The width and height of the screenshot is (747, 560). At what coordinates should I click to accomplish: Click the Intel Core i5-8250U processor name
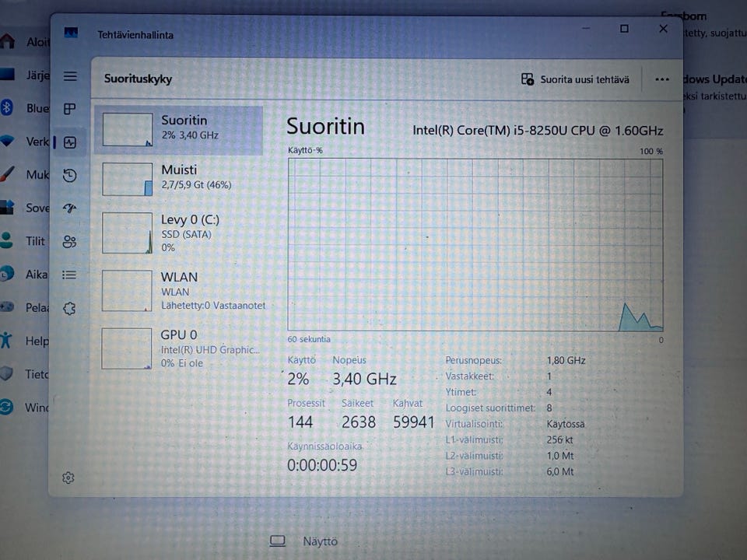(538, 131)
